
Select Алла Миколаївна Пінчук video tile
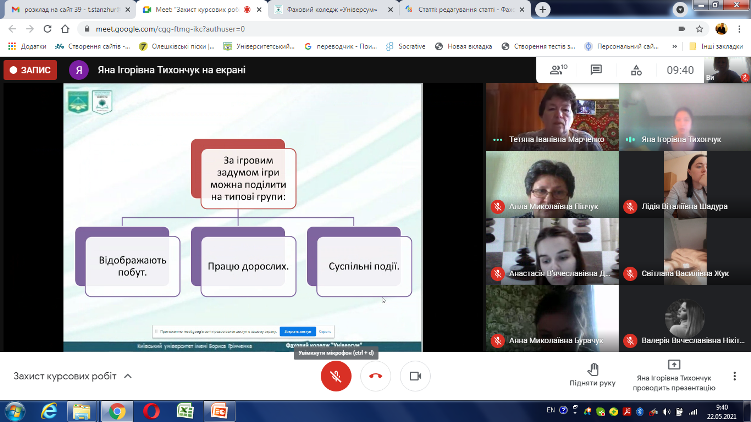click(x=552, y=184)
